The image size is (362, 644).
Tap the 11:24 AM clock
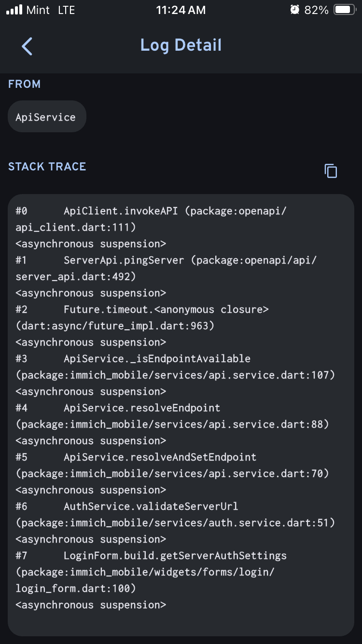coord(181,10)
